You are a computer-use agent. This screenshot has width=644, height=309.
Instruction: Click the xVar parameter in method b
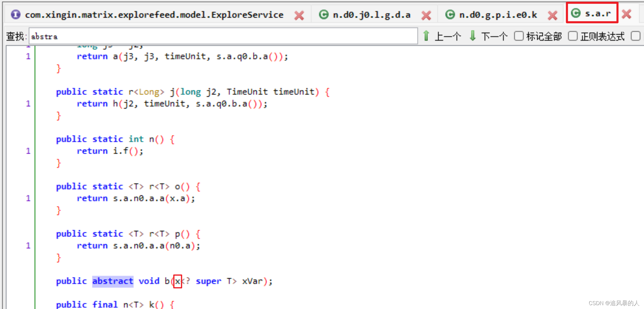pyautogui.click(x=252, y=281)
